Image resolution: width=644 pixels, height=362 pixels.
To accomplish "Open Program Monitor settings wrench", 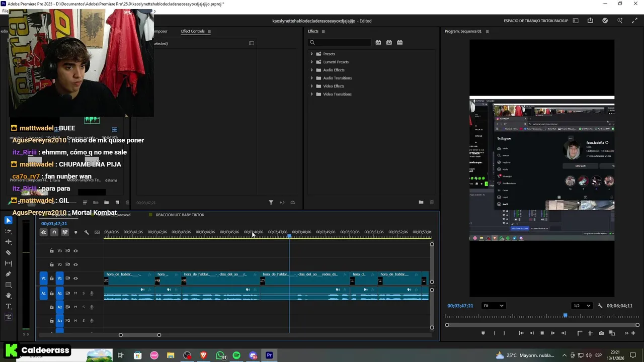I will (600, 306).
